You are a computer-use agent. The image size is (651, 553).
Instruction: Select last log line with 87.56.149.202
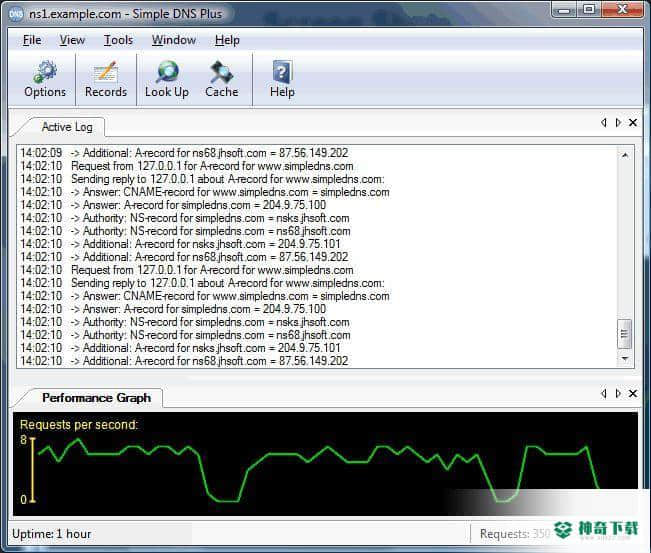pyautogui.click(x=184, y=361)
